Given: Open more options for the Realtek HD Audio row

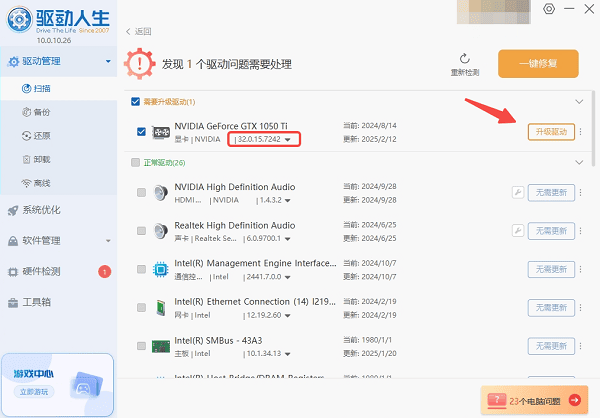Looking at the screenshot, I should 580,231.
